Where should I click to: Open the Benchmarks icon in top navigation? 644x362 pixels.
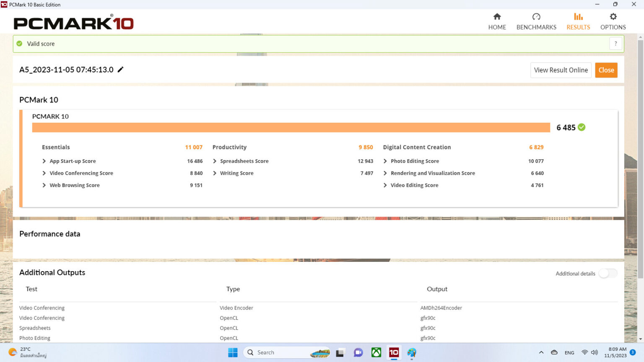pos(536,17)
